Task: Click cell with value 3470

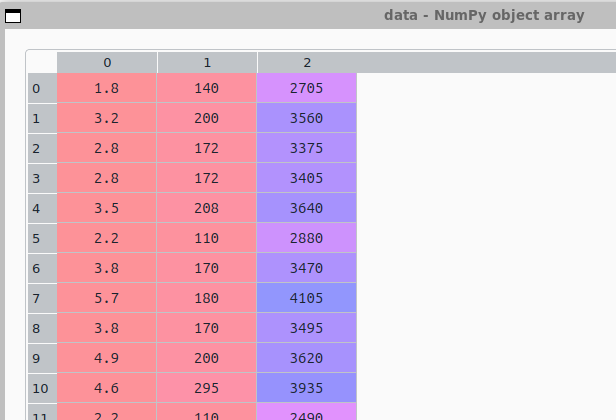Action: (307, 268)
